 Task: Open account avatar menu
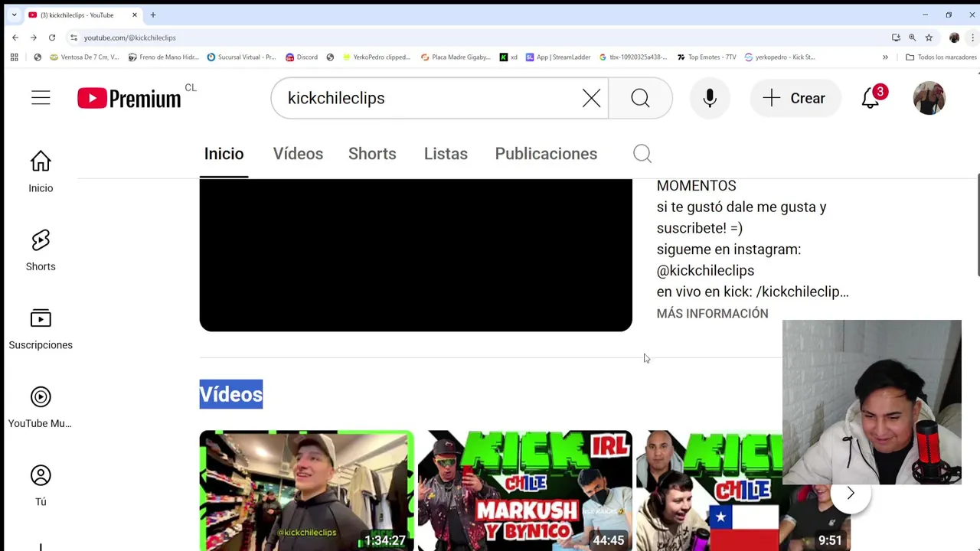[x=929, y=98]
